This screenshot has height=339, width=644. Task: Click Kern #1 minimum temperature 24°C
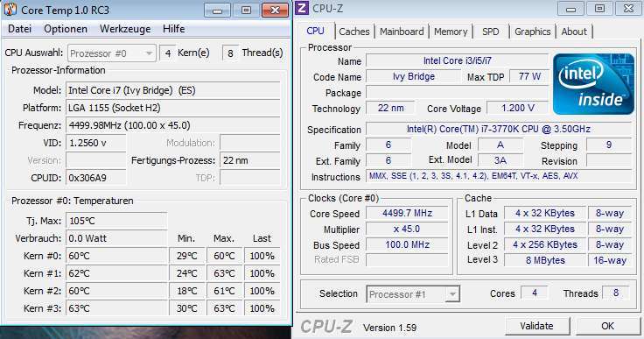[x=187, y=273]
